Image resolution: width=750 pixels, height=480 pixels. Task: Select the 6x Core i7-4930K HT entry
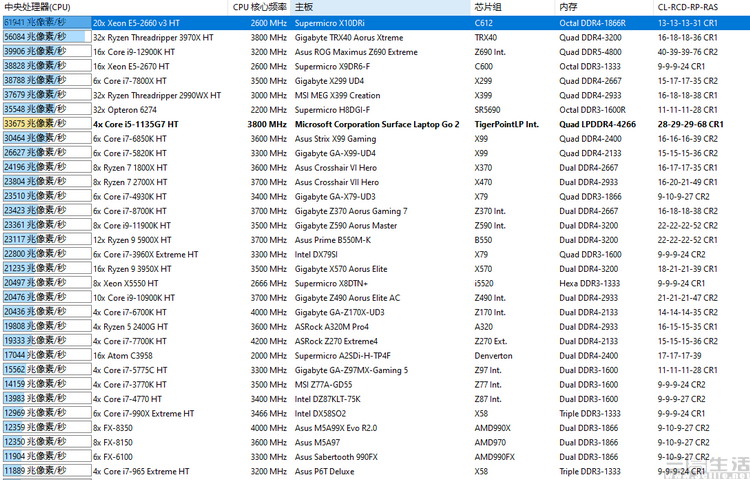tap(130, 196)
